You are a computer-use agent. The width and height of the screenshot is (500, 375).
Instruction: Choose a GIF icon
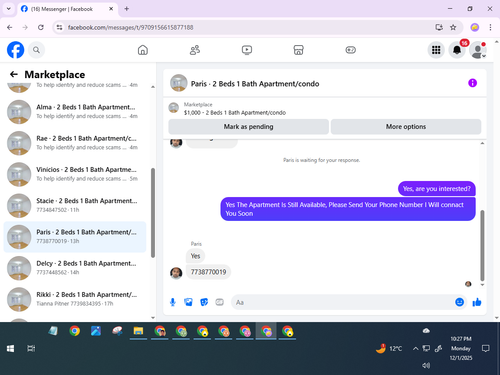(x=219, y=302)
